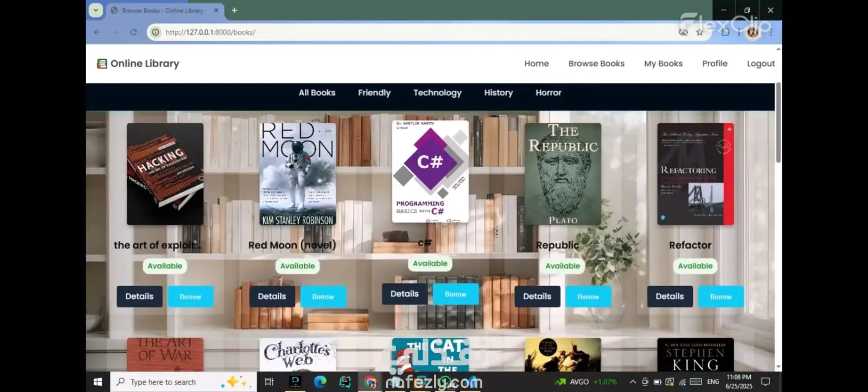Click the ENG language indicator
This screenshot has height=392, width=868.
click(713, 382)
